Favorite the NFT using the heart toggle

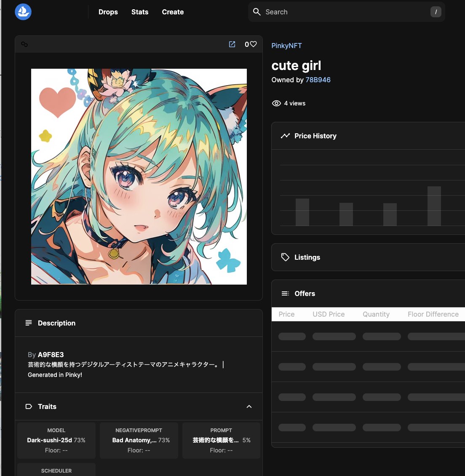point(253,44)
